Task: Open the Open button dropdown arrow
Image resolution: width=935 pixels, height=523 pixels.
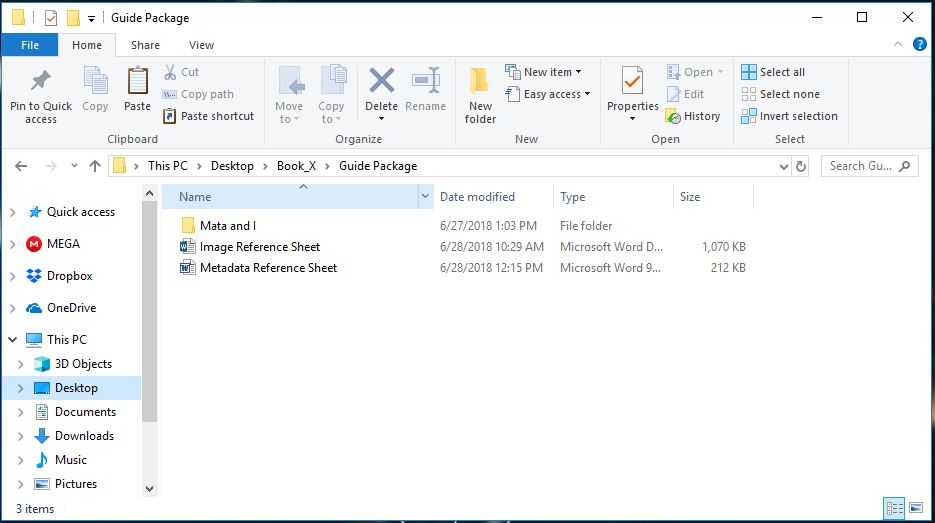Action: coord(720,72)
